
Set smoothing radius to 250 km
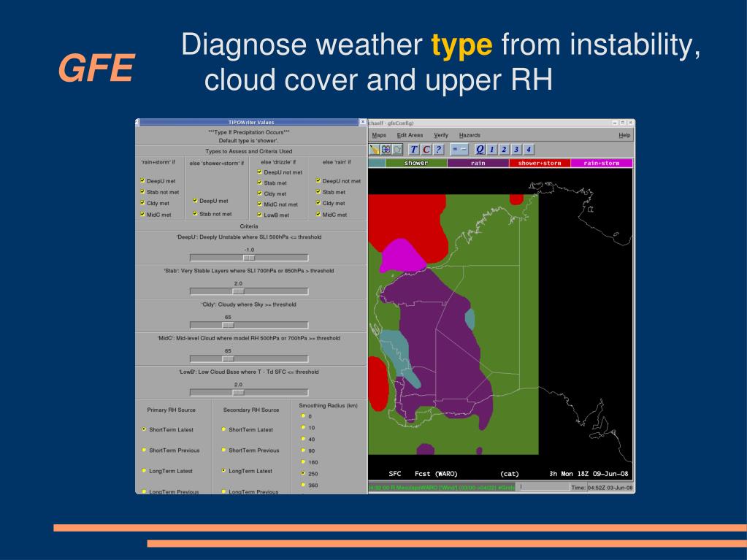click(x=303, y=473)
